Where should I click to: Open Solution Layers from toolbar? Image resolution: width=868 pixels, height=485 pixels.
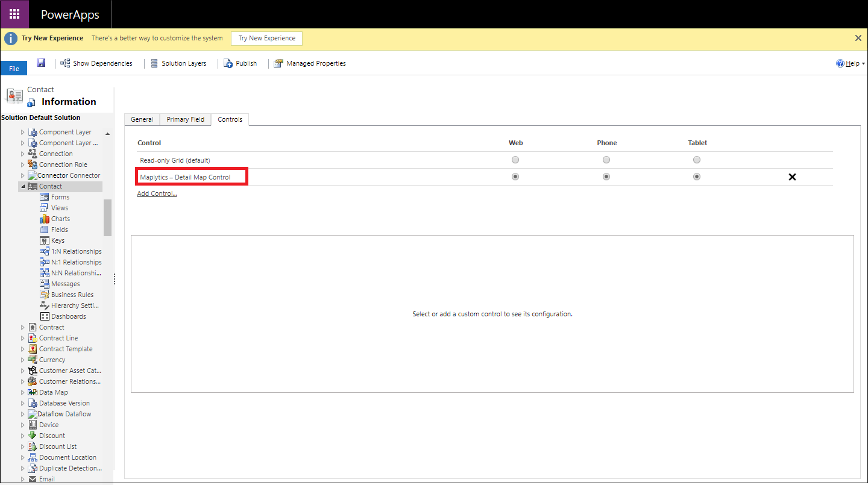(178, 63)
